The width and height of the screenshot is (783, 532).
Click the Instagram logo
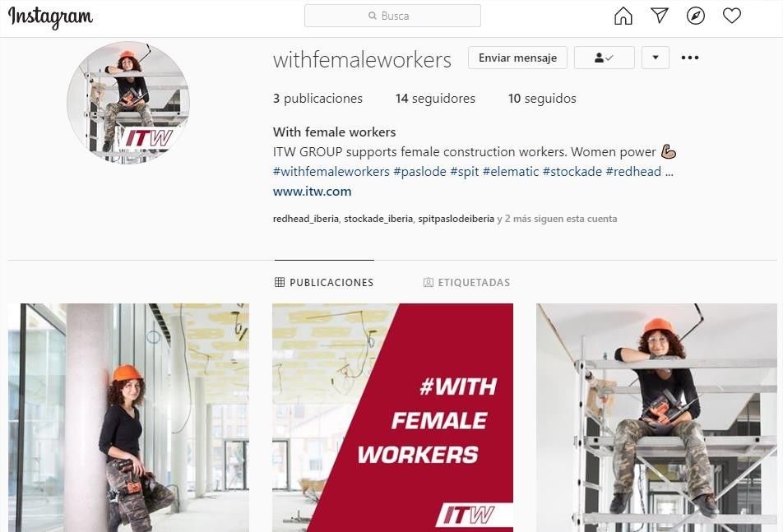(50, 17)
